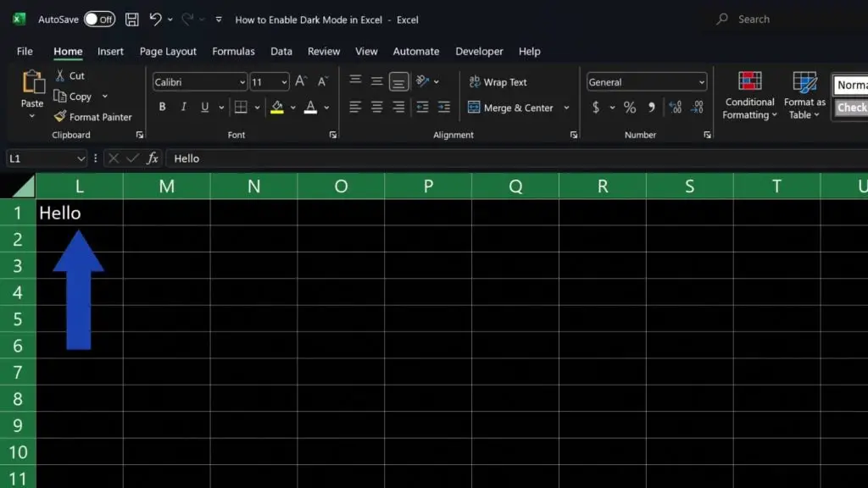868x488 pixels.
Task: Switch to the Insert tab
Action: [110, 51]
